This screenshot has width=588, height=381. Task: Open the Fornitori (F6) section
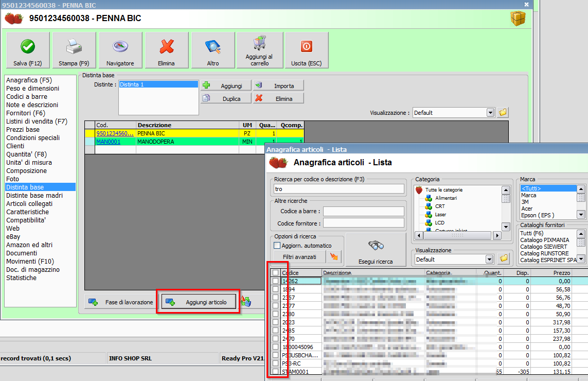26,113
